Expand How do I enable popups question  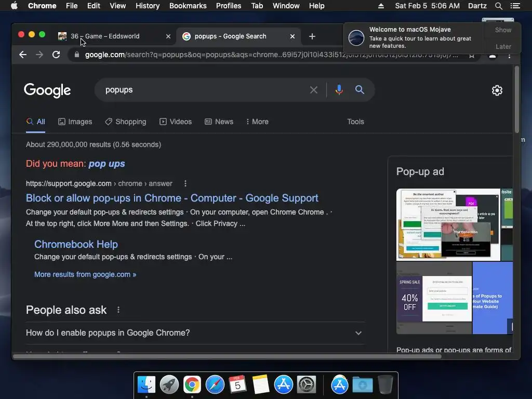194,333
